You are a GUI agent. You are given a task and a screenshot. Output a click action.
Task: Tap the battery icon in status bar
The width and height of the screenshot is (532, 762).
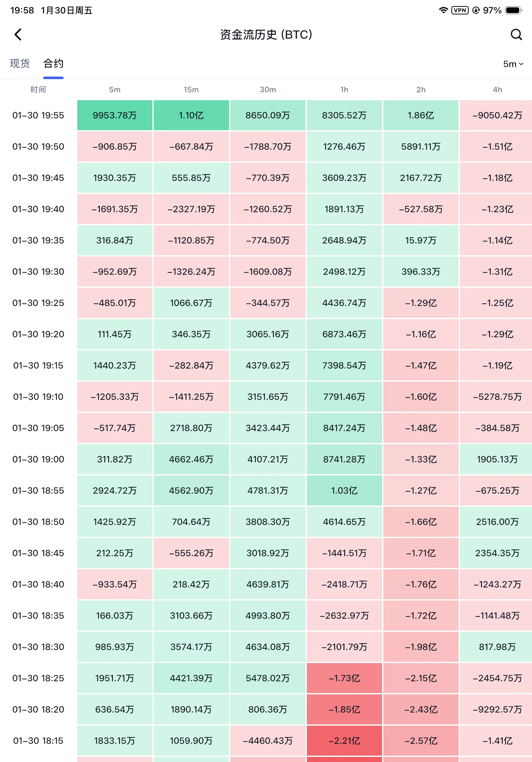pos(513,10)
